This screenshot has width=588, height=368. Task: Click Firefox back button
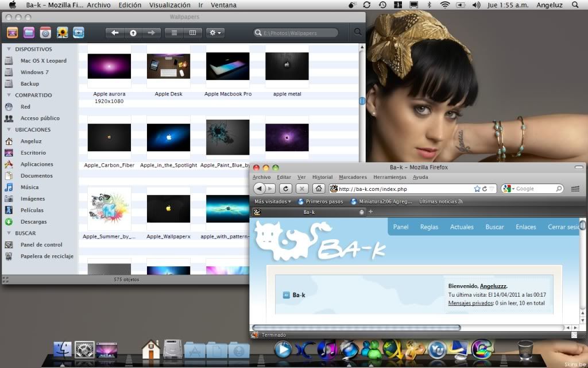(x=260, y=189)
